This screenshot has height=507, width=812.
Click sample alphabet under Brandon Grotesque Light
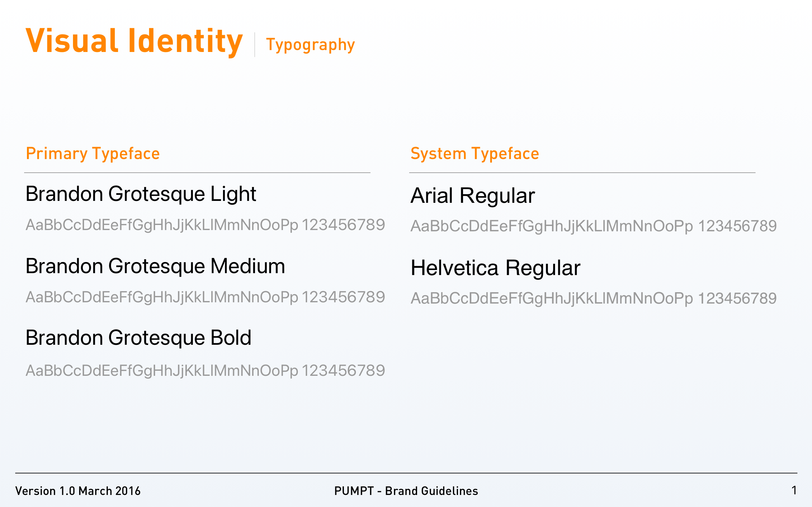205,225
